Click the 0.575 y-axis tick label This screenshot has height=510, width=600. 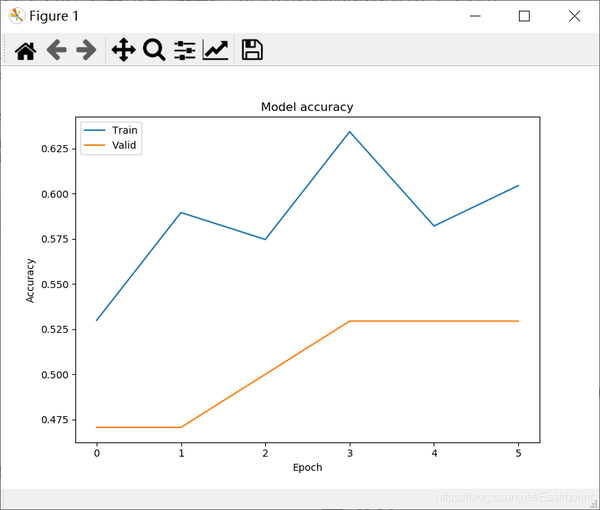coord(55,239)
